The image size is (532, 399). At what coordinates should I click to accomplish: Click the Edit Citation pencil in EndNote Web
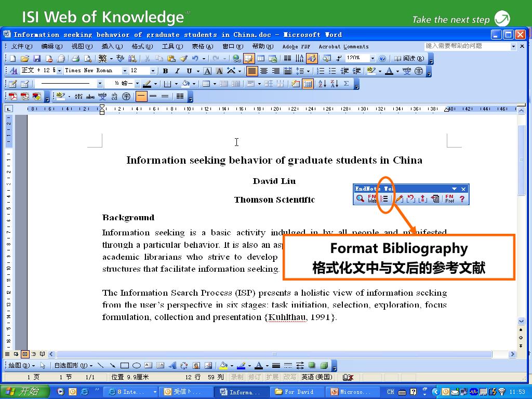tap(399, 198)
